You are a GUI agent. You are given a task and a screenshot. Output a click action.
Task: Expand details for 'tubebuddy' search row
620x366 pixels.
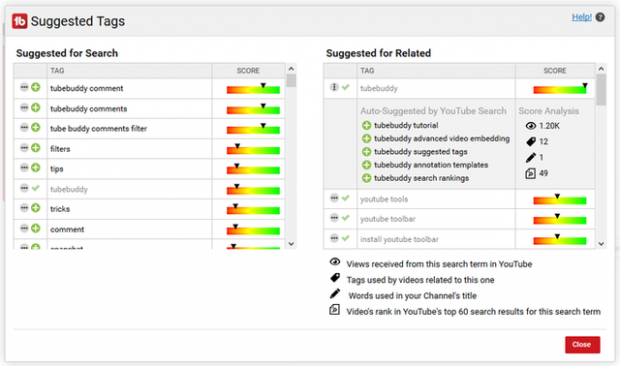(x=24, y=188)
